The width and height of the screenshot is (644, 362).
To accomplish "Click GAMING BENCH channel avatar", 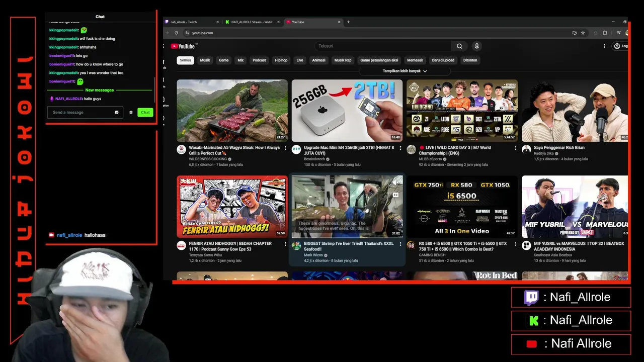I will [x=411, y=245].
